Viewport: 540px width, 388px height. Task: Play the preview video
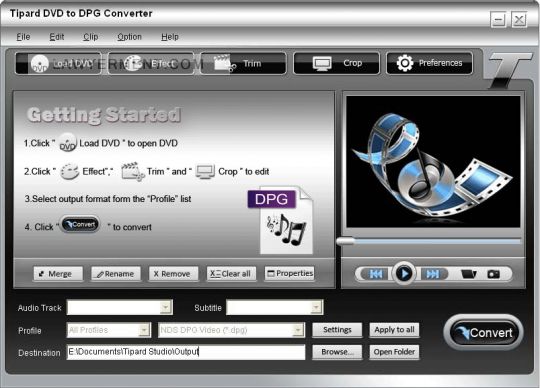pos(404,274)
